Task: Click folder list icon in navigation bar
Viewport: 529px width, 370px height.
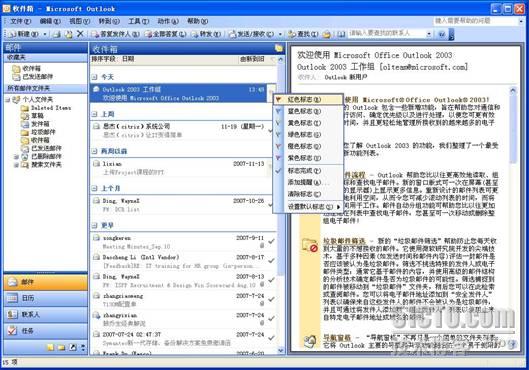Action: [x=61, y=347]
